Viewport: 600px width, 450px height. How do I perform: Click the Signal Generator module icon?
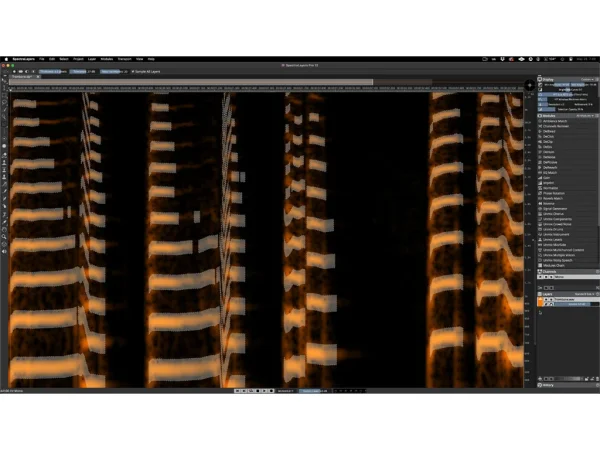541,209
